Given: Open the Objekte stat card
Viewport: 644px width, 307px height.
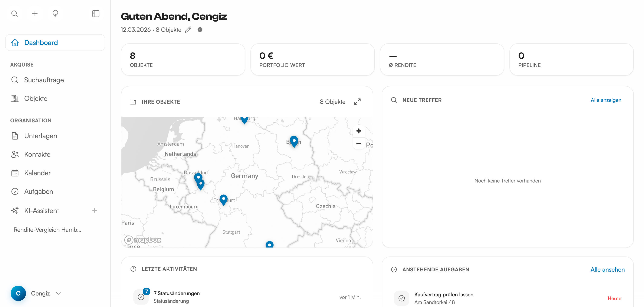Looking at the screenshot, I should click(183, 59).
